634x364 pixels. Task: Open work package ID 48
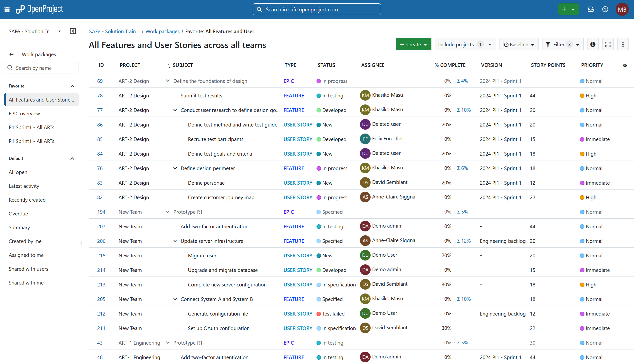(100, 357)
